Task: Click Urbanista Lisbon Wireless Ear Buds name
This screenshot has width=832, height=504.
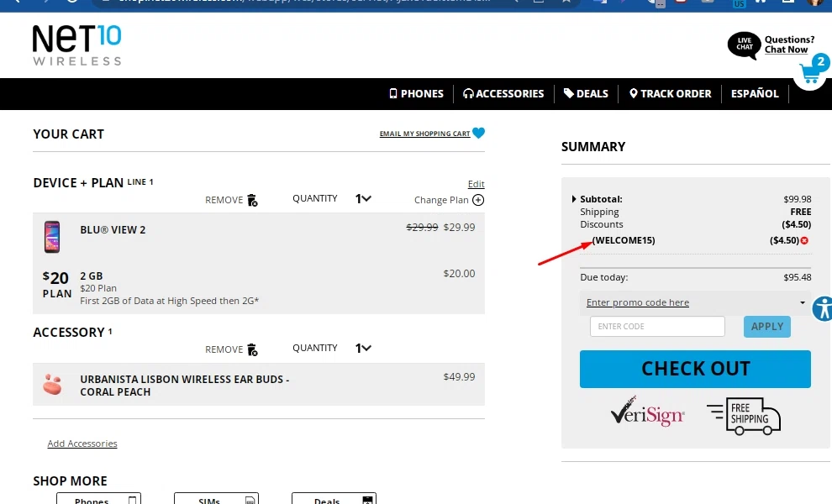Action: tap(184, 386)
